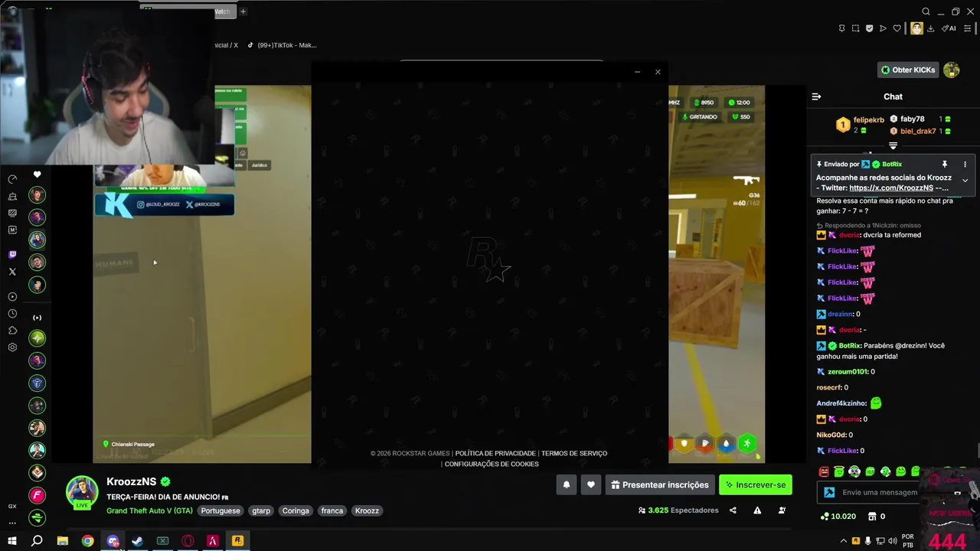The image size is (980, 551).
Task: Open the Kick account avatar menu
Action: [952, 70]
